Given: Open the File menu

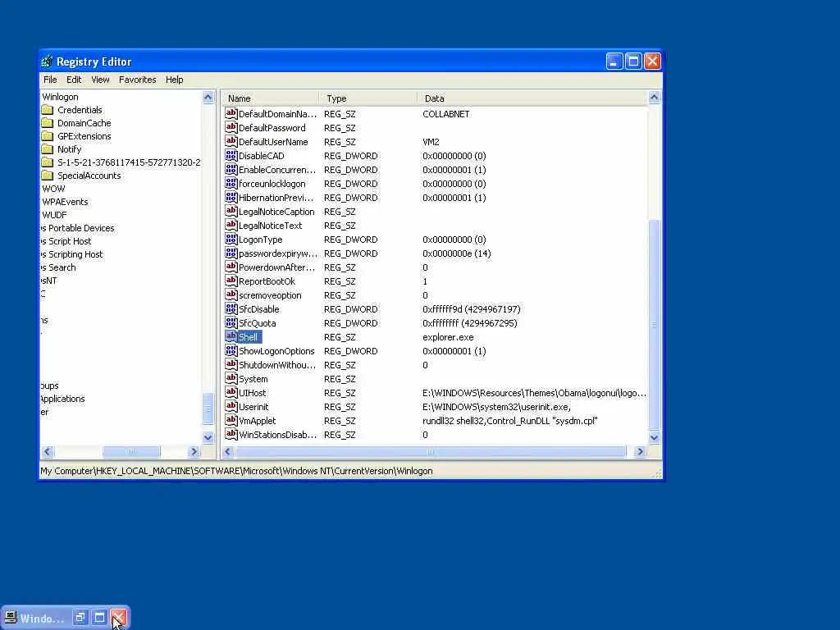Looking at the screenshot, I should tap(50, 80).
